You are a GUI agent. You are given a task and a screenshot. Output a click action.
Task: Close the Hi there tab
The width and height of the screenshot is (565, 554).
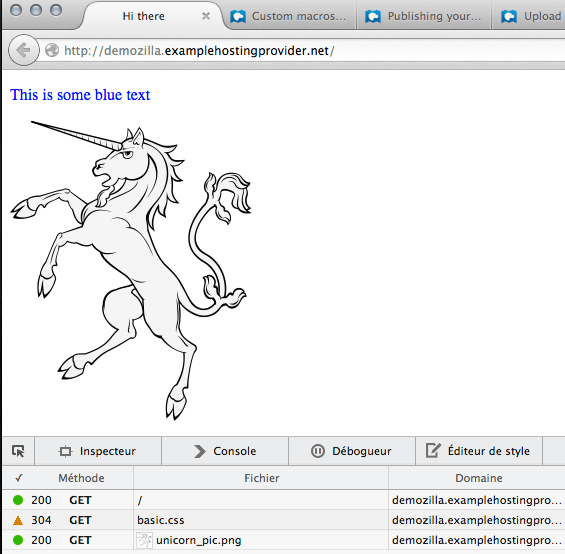(x=206, y=16)
